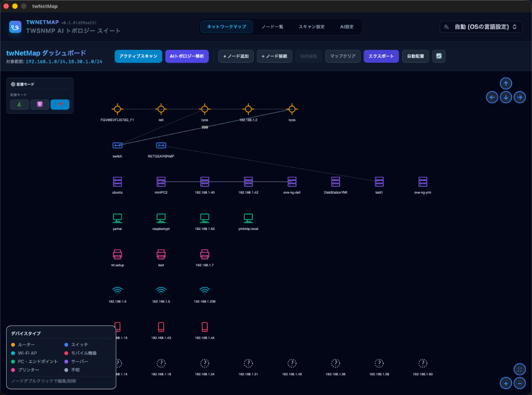
Task: Toggle the pin placement mode
Action: (60, 104)
